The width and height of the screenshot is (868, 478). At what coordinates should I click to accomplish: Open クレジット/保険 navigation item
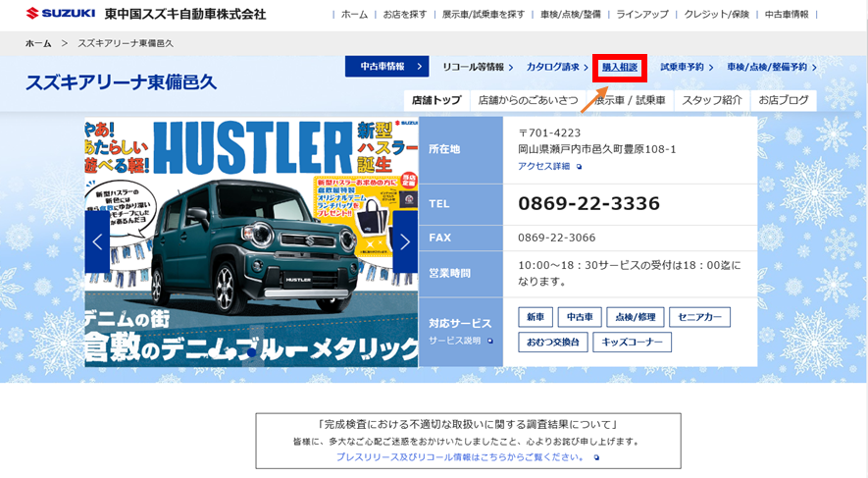(716, 15)
